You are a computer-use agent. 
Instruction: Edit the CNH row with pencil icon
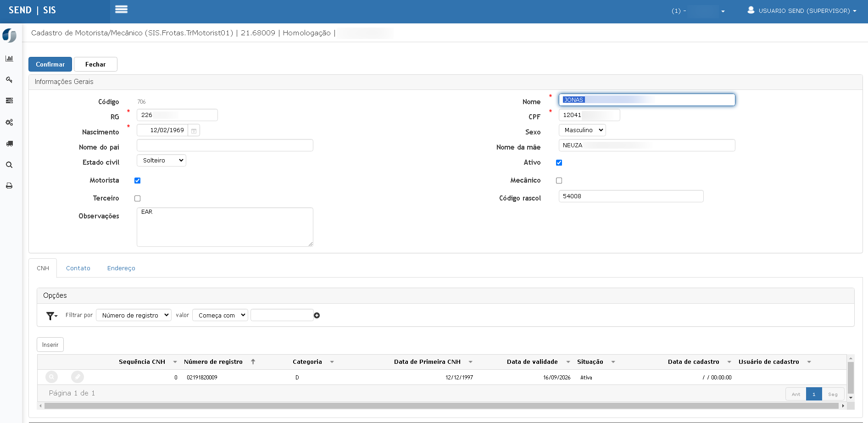pyautogui.click(x=78, y=377)
